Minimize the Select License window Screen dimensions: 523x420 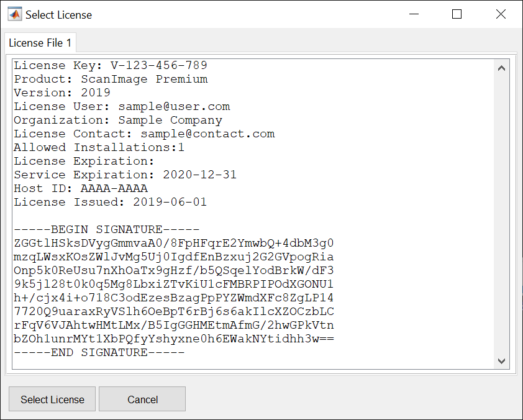[414, 14]
